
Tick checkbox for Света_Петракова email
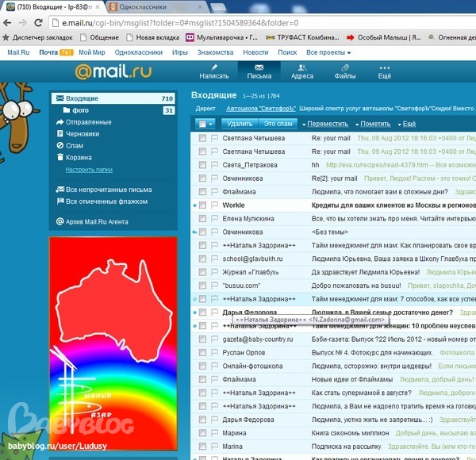tap(203, 165)
